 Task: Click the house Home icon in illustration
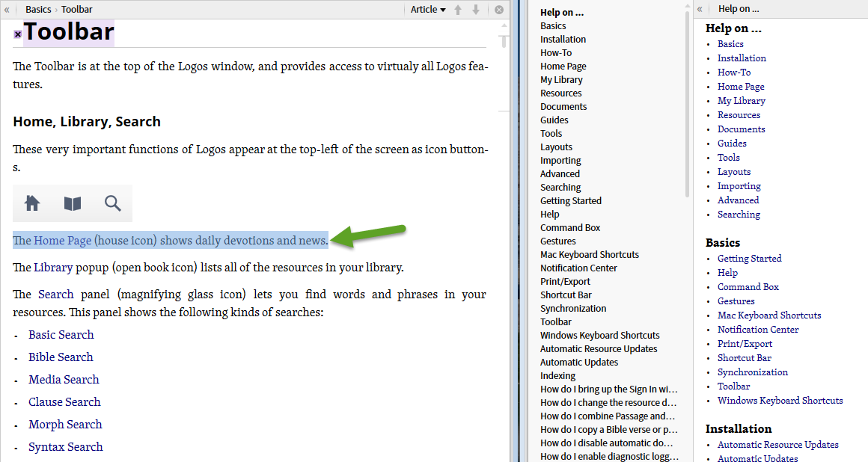[32, 203]
